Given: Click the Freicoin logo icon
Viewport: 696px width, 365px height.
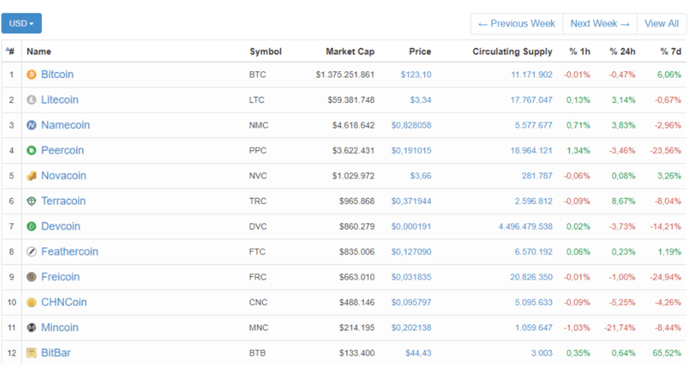Looking at the screenshot, I should (31, 277).
